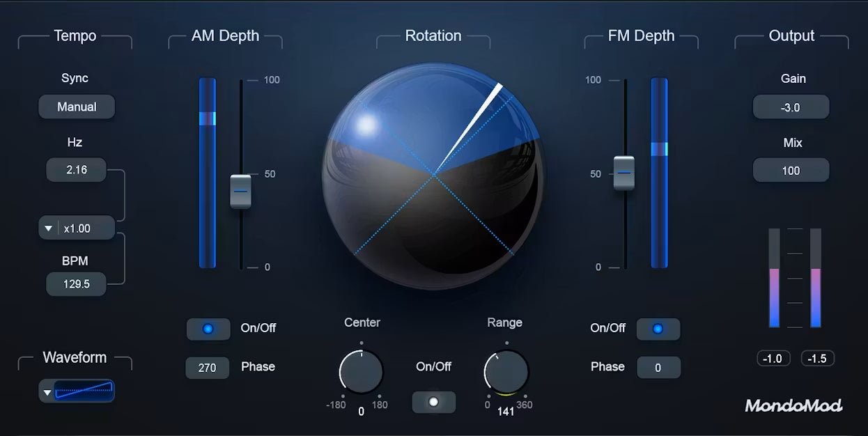Click the right output level meter
This screenshot has width=868, height=436.
click(816, 278)
